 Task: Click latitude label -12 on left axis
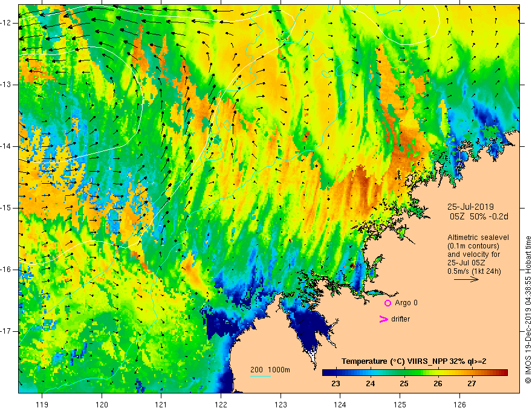tap(6, 23)
